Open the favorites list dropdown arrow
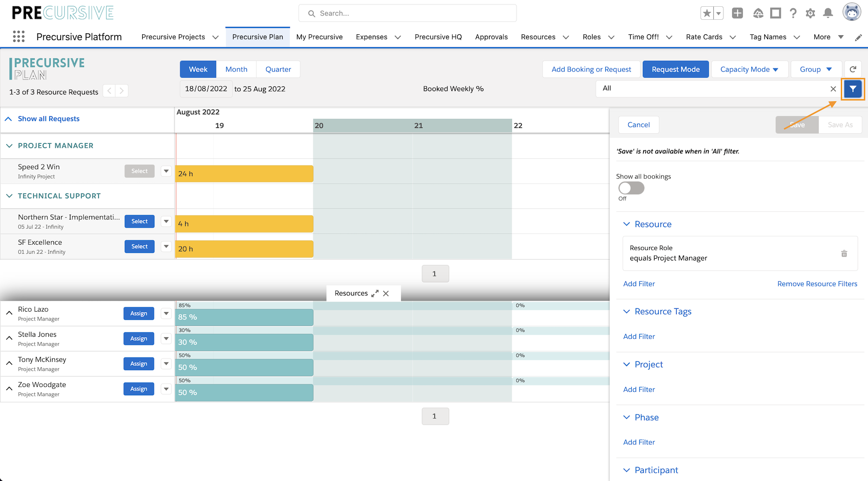Screen dimensions: 868x481 tap(719, 14)
